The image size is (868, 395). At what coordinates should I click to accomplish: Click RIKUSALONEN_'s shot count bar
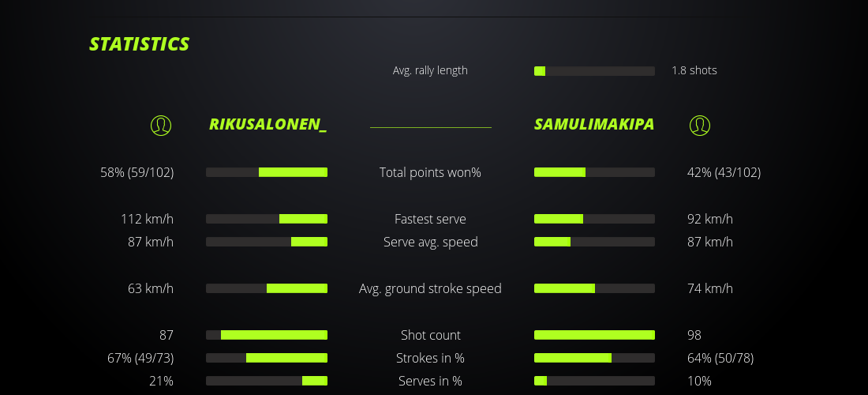click(x=267, y=335)
